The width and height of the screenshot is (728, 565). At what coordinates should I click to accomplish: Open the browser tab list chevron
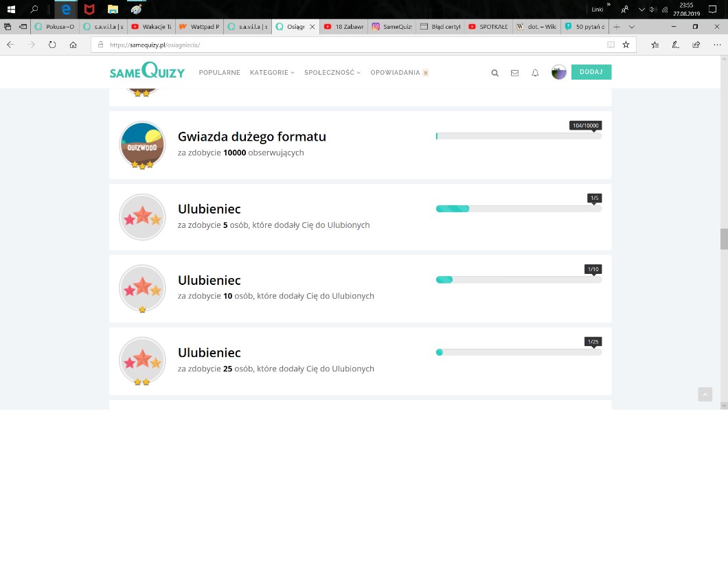tap(632, 27)
